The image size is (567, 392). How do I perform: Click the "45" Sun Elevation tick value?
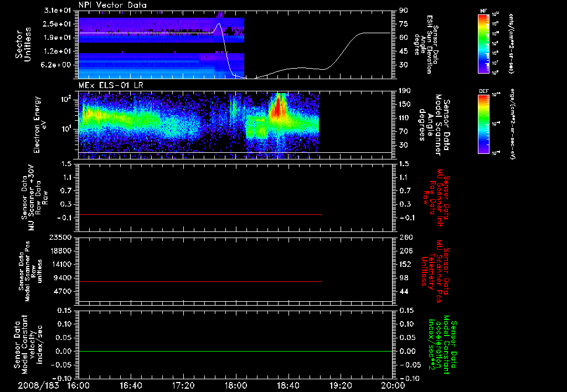click(x=404, y=51)
